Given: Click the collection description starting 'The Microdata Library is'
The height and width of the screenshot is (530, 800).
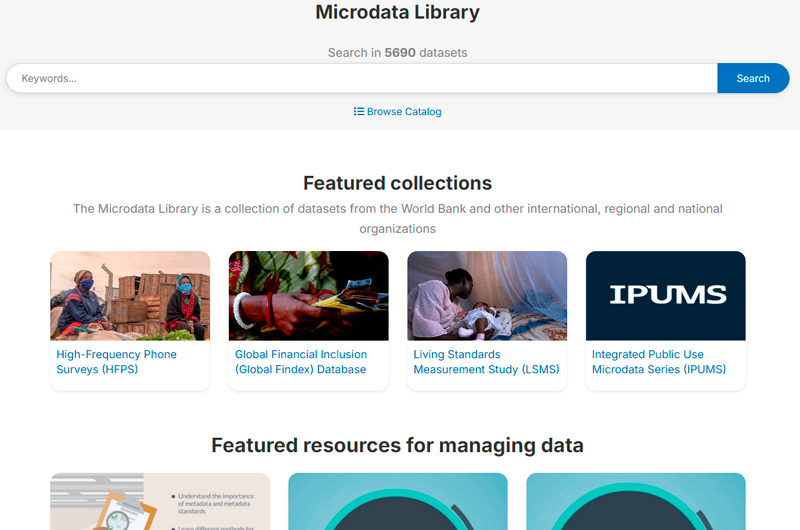Looking at the screenshot, I should pos(397,219).
